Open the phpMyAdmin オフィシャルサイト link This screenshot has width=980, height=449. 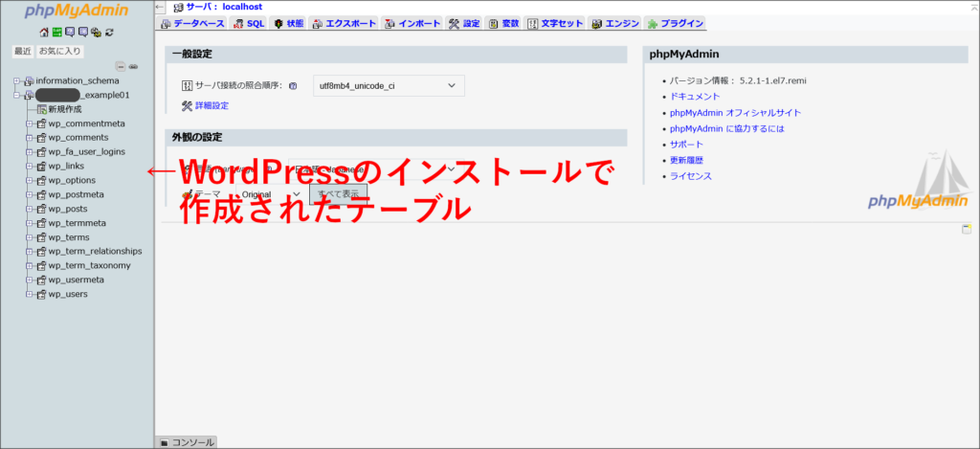pyautogui.click(x=736, y=113)
